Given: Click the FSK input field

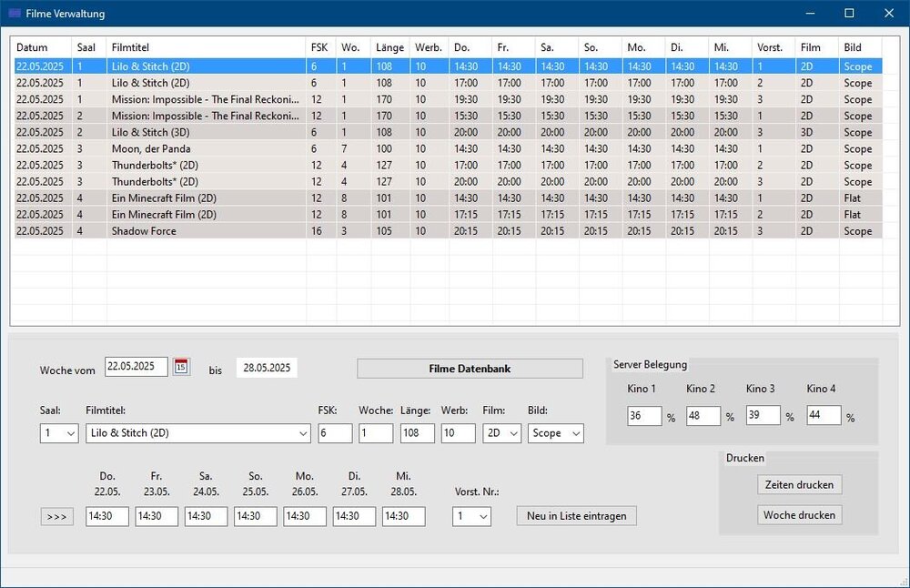Looking at the screenshot, I should tap(334, 434).
